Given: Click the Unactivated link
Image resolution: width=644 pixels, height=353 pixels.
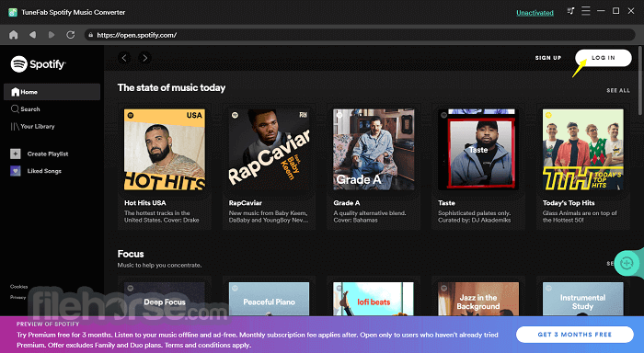Looking at the screenshot, I should click(535, 13).
